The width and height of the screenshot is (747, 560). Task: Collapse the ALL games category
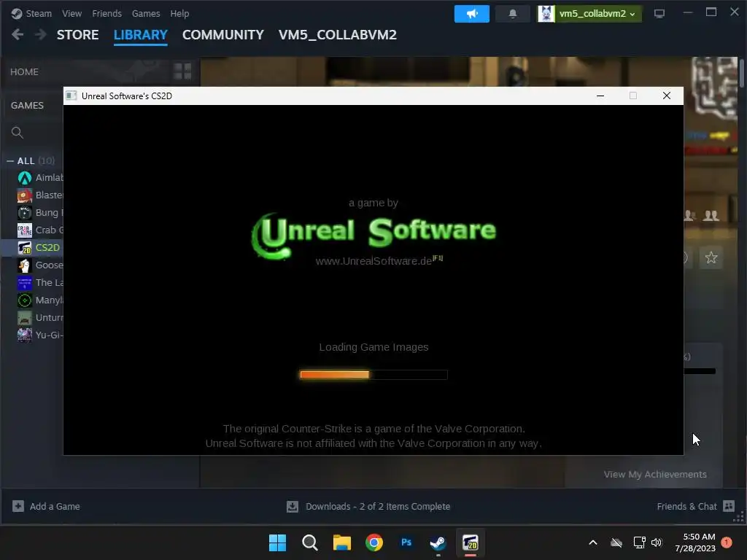[x=10, y=161]
